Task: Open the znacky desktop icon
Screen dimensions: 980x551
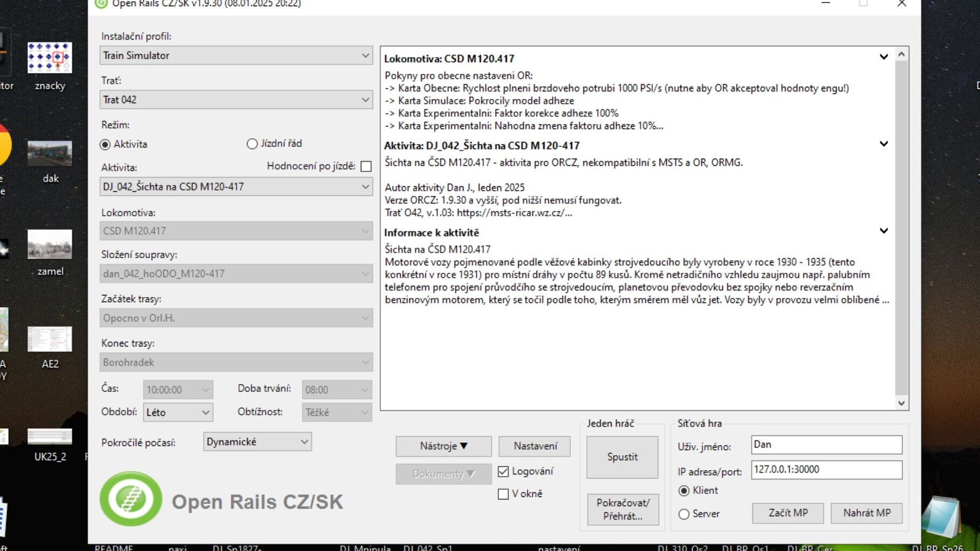Action: [50, 66]
